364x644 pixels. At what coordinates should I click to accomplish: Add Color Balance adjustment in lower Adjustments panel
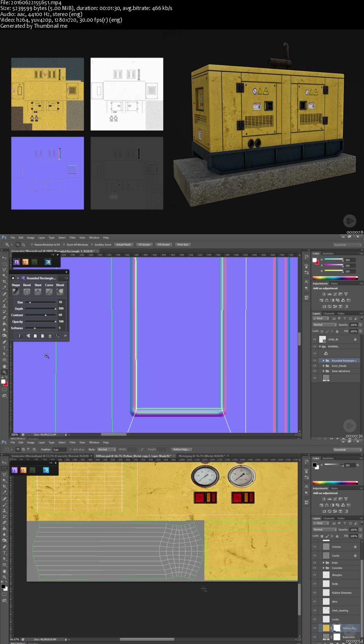(x=327, y=505)
